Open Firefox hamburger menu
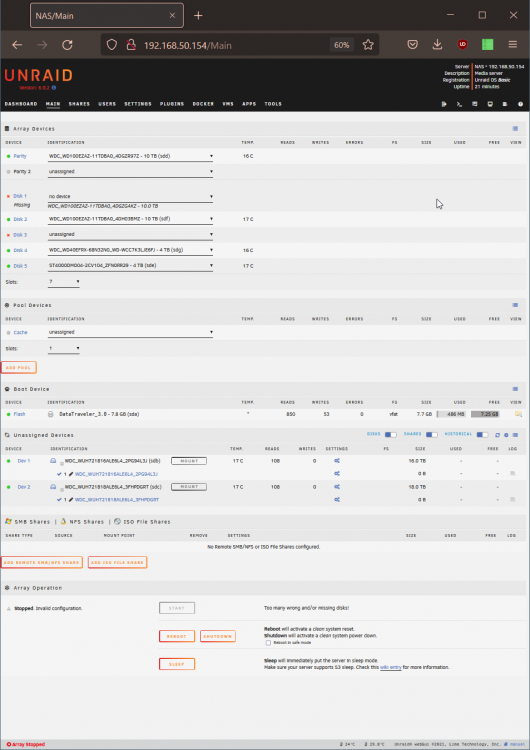 [x=513, y=44]
